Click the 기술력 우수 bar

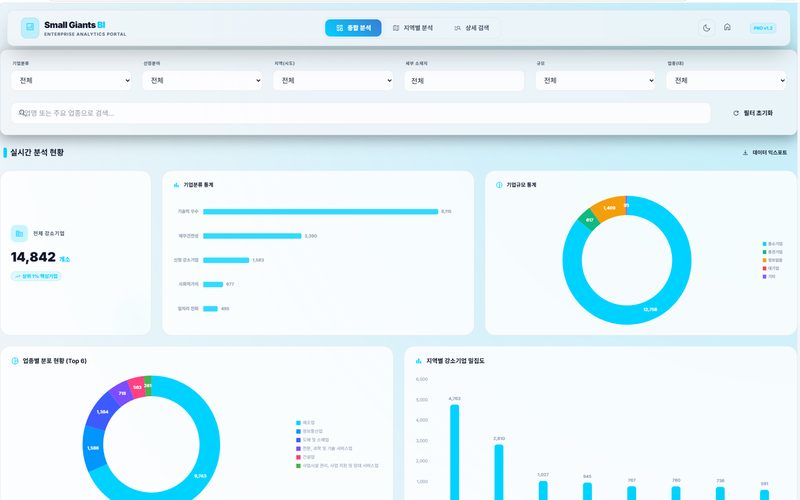pyautogui.click(x=320, y=211)
